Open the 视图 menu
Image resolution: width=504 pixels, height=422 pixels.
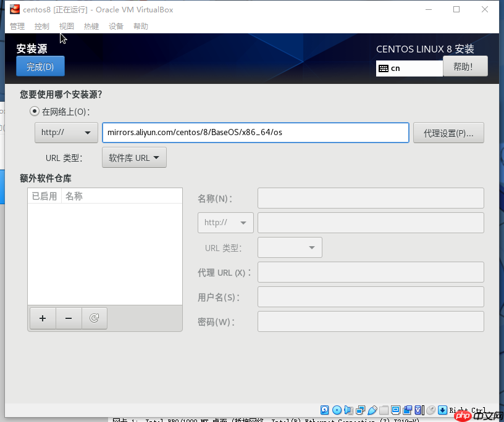[66, 26]
